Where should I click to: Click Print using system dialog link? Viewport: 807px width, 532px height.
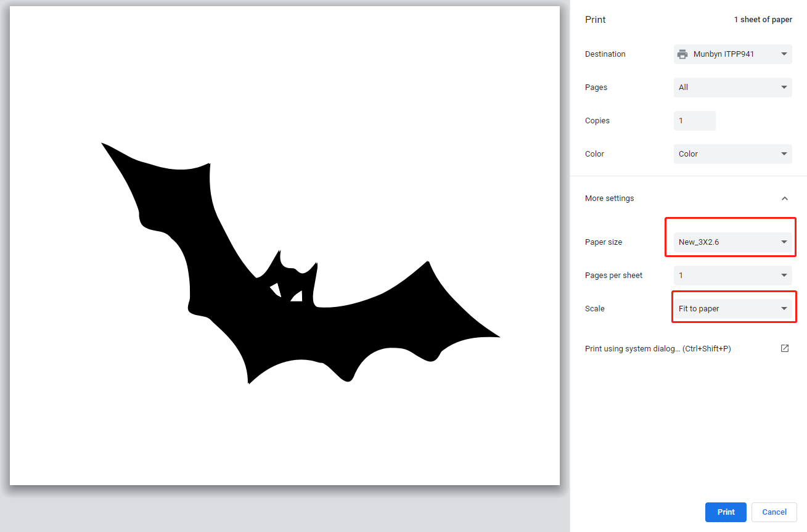click(x=657, y=349)
